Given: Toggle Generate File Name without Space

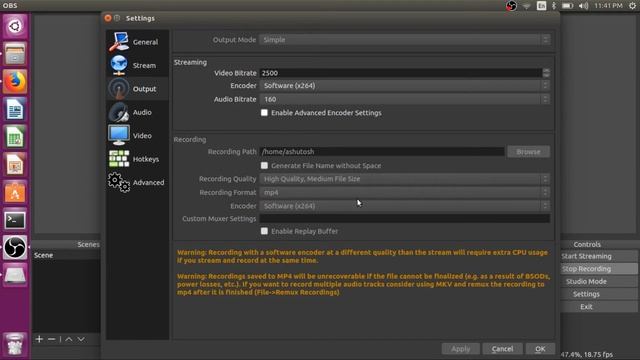Looking at the screenshot, I should coord(264,165).
